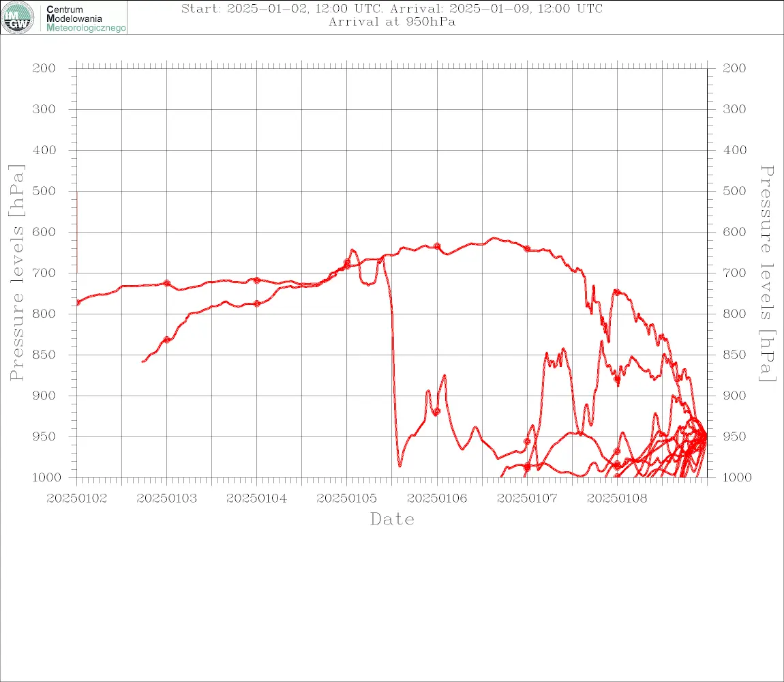This screenshot has height=682, width=784.
Task: Click the right axis 950 label
Action: point(734,436)
